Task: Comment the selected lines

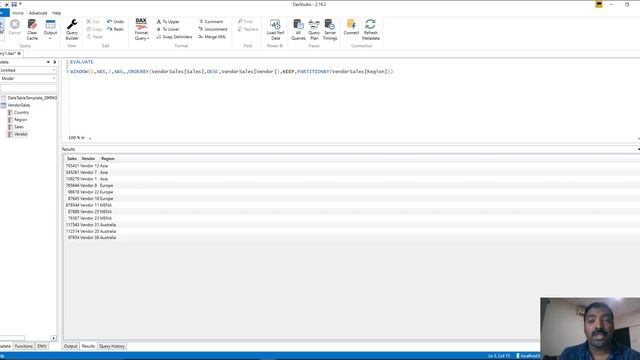Action: pos(211,22)
